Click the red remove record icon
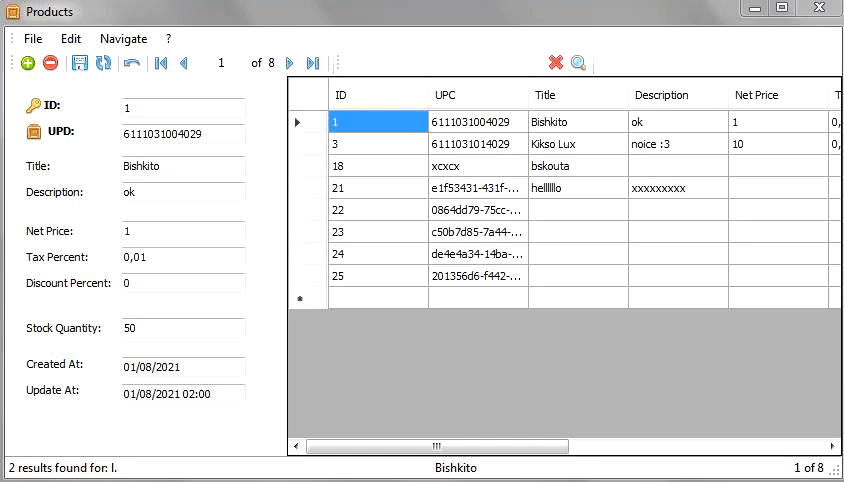The width and height of the screenshot is (844, 482). 50,63
